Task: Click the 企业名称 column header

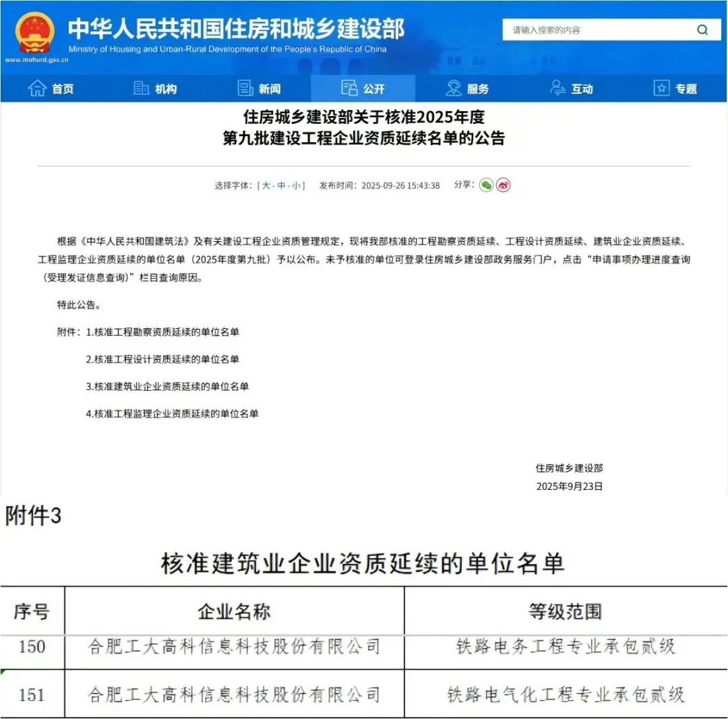Action: click(234, 611)
